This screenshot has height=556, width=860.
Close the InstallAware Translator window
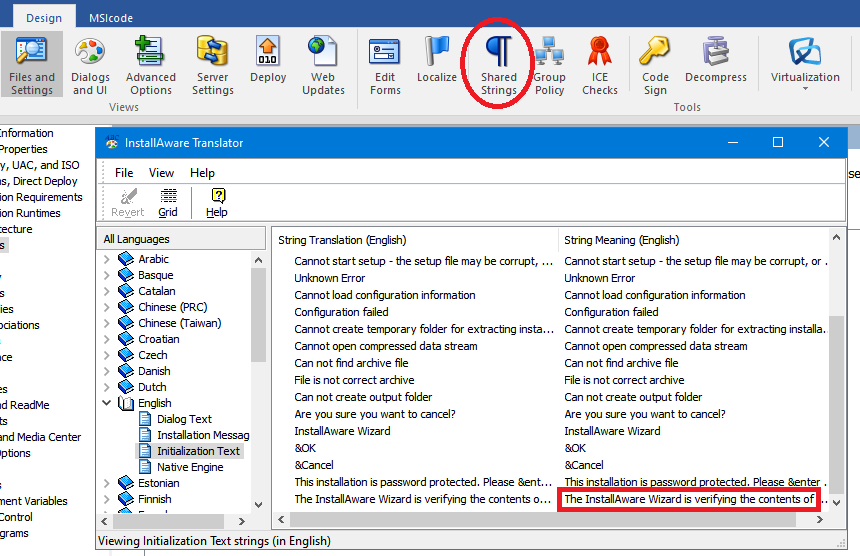pyautogui.click(x=823, y=143)
